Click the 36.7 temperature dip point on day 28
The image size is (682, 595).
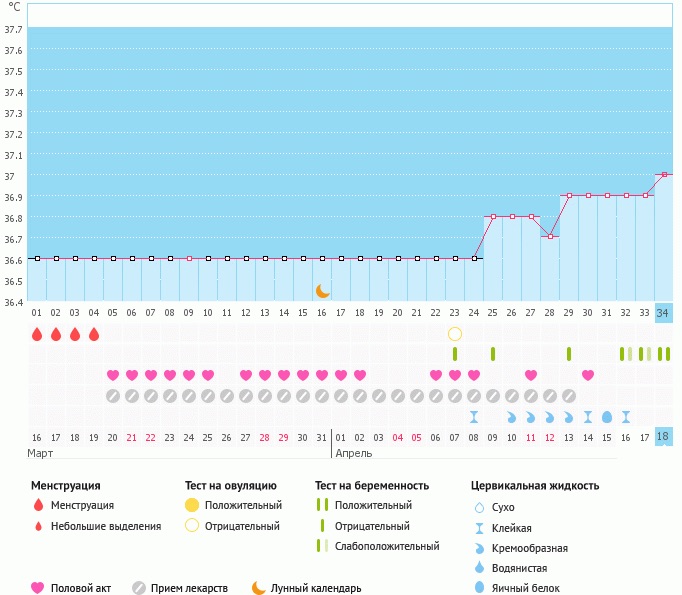(x=550, y=237)
